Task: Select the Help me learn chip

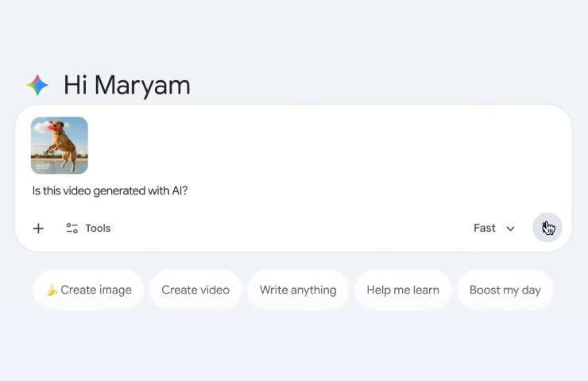Action: click(x=403, y=290)
